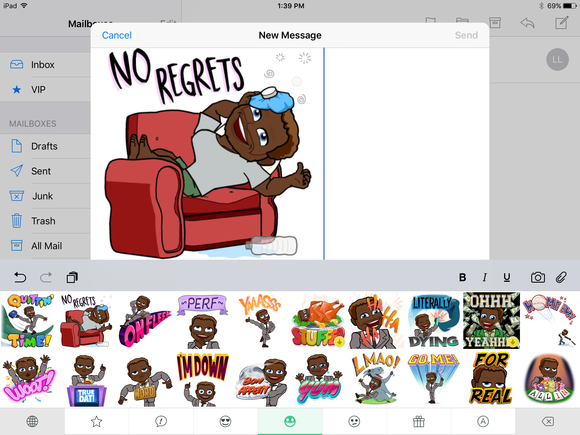
Task: Select the Yaasss sticker
Action: click(x=260, y=321)
